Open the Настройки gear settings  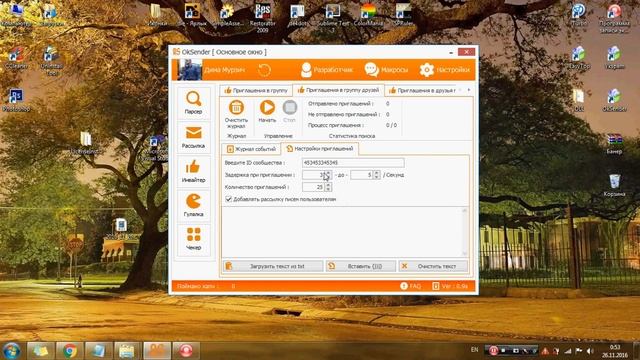coord(445,70)
